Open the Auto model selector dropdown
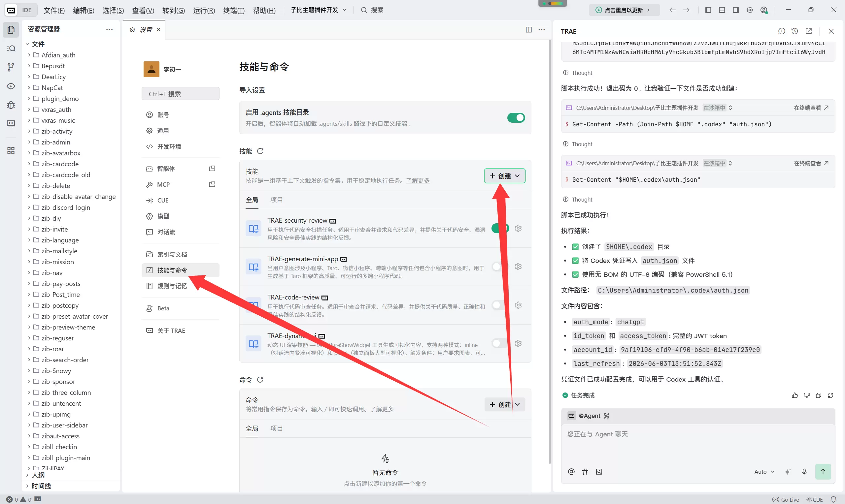 [764, 471]
